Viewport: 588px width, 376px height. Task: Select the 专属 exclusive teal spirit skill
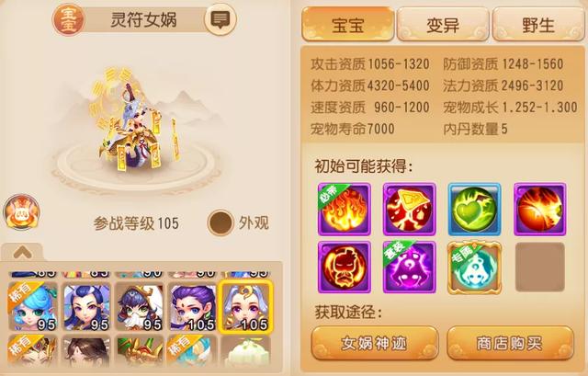[474, 268]
